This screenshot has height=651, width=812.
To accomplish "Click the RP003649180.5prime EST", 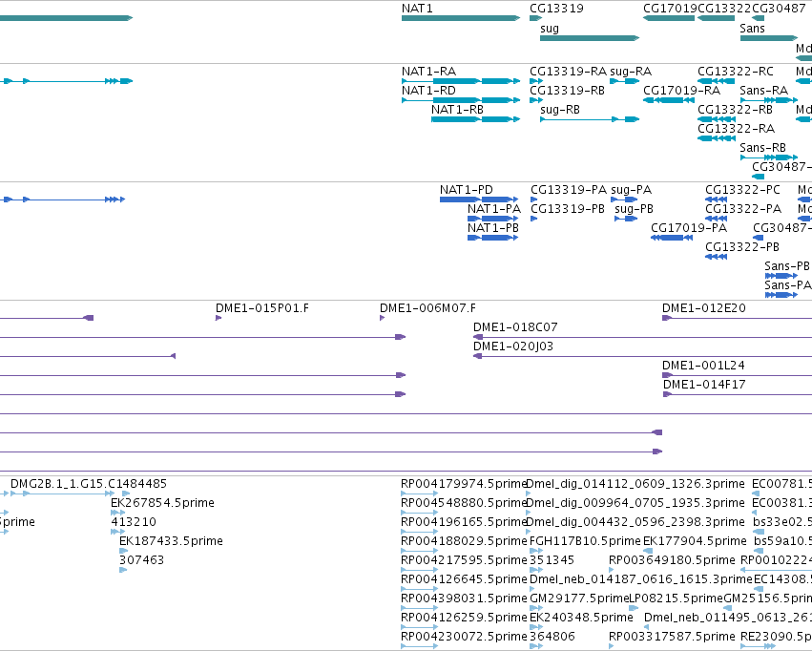I will (611, 570).
